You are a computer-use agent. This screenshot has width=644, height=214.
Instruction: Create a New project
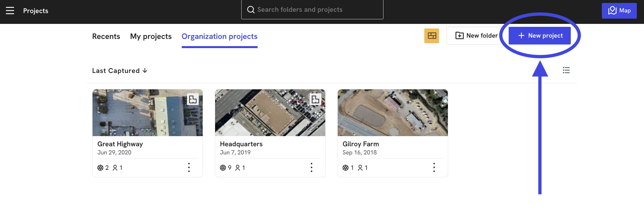[x=540, y=36]
